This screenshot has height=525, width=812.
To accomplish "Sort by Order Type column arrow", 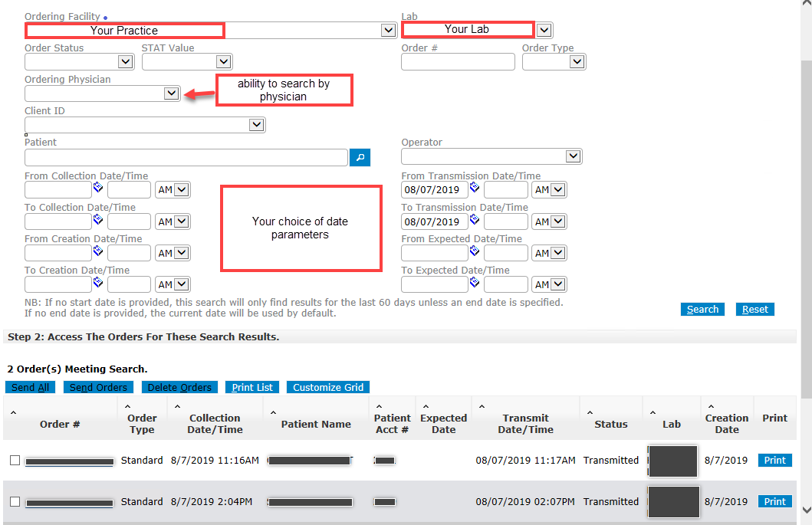I will pos(127,406).
